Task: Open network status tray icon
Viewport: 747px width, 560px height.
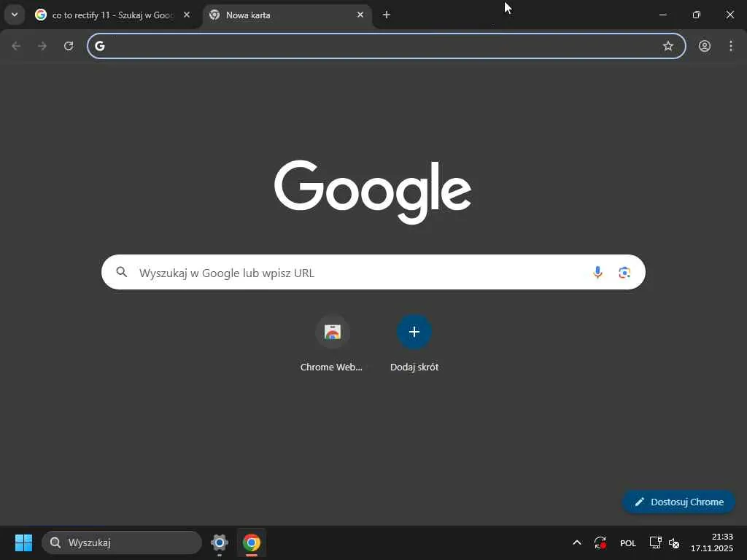Action: [656, 542]
